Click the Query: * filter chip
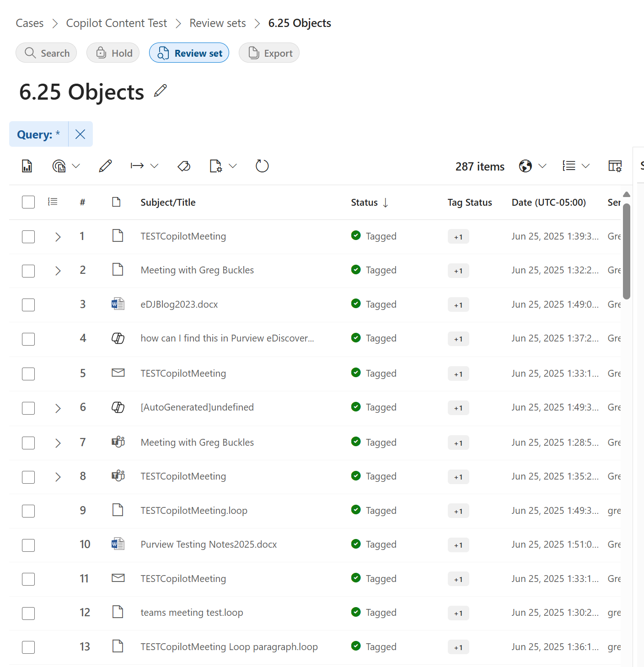644x667 pixels. [38, 134]
